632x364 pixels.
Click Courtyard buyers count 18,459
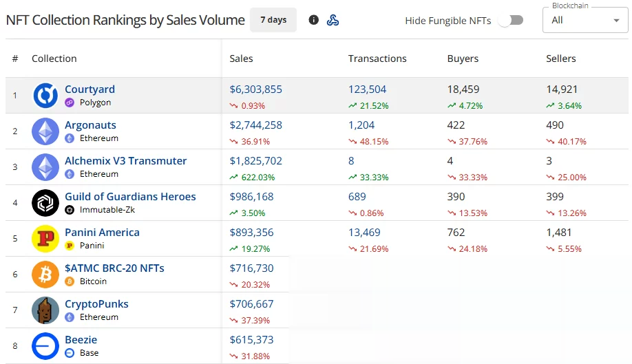coord(463,89)
